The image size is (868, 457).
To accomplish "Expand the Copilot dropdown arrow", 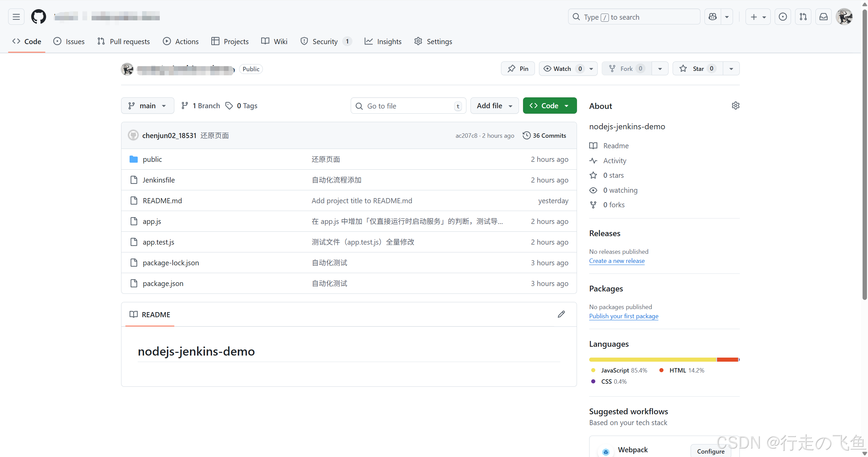I will tap(727, 17).
